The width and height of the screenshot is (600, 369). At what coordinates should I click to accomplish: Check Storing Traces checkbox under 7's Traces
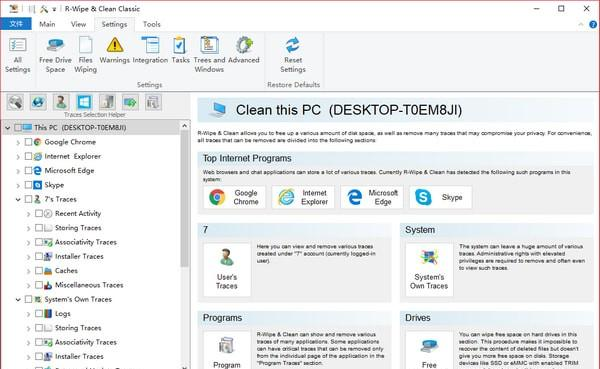(x=39, y=228)
